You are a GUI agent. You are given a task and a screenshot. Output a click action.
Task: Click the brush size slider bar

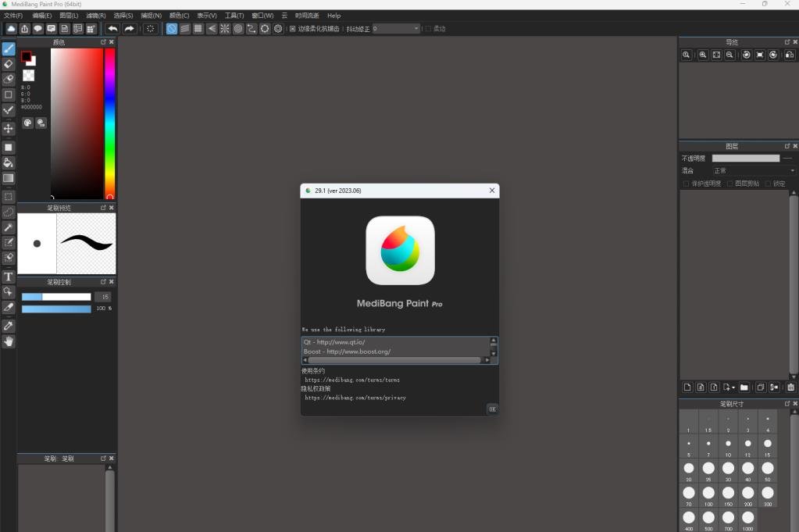coord(56,297)
